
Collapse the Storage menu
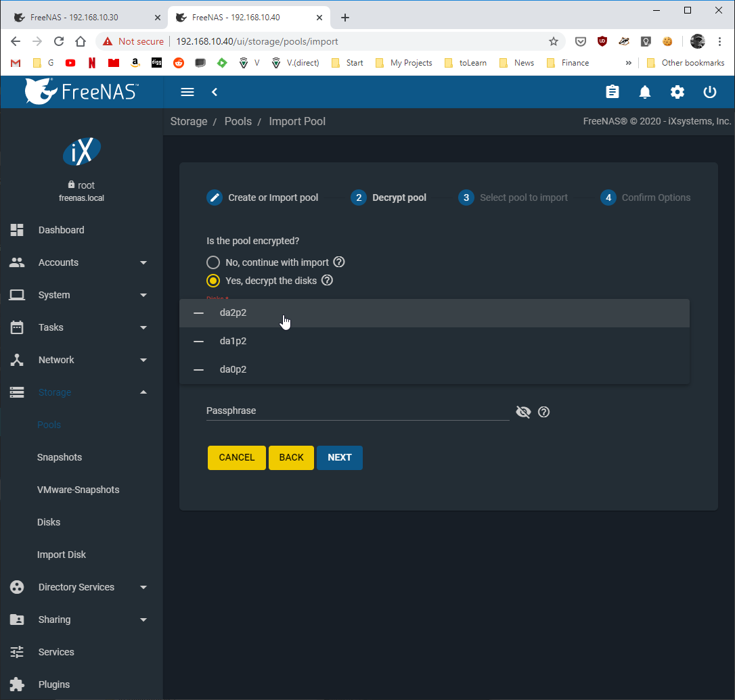coord(82,392)
